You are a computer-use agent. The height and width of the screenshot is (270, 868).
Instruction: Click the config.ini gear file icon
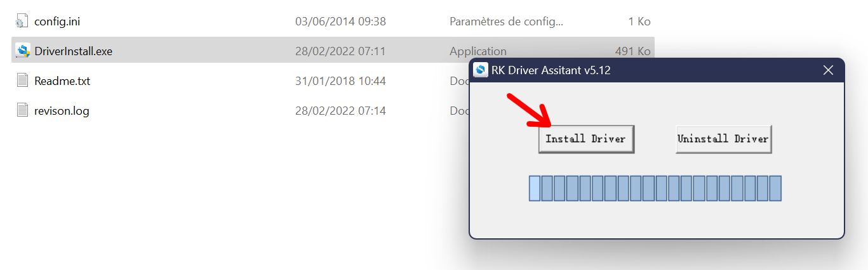coord(22,22)
